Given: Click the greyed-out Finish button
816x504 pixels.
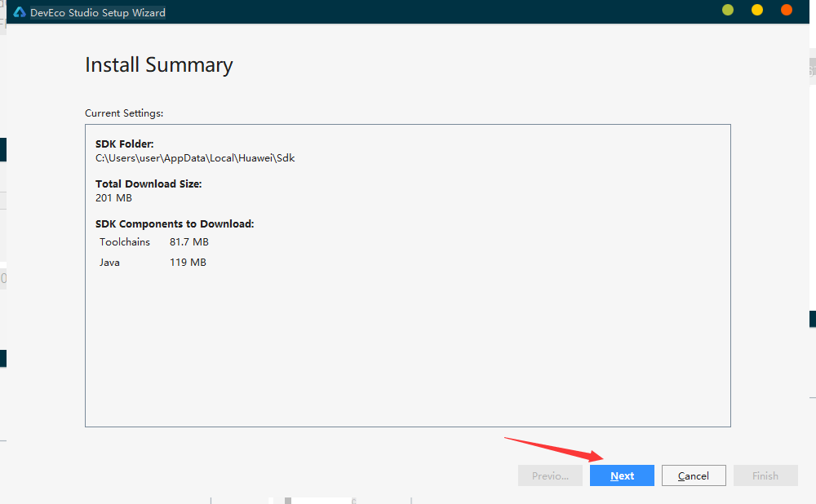Looking at the screenshot, I should pyautogui.click(x=765, y=475).
